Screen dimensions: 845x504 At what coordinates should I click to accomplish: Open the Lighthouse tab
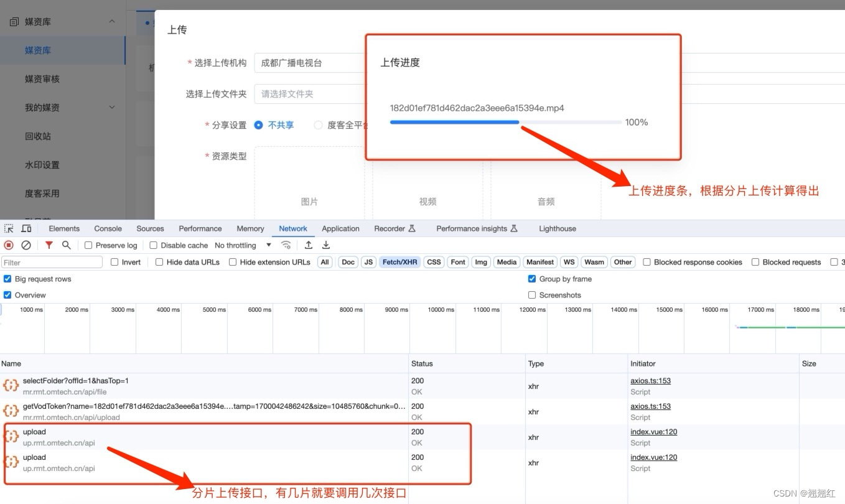tap(558, 228)
